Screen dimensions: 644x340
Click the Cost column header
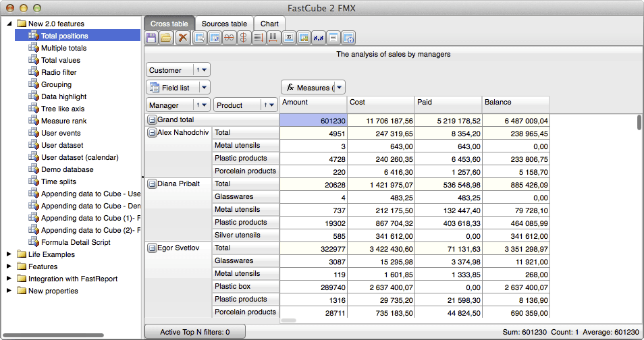coord(381,104)
